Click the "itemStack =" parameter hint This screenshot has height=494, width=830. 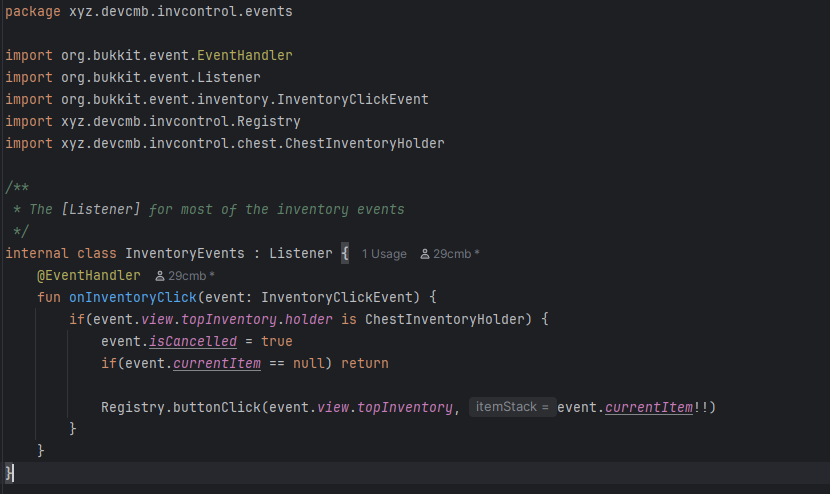tap(512, 407)
